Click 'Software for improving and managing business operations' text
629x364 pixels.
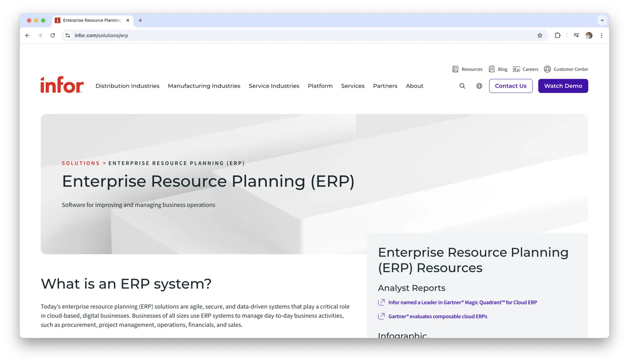138,205
